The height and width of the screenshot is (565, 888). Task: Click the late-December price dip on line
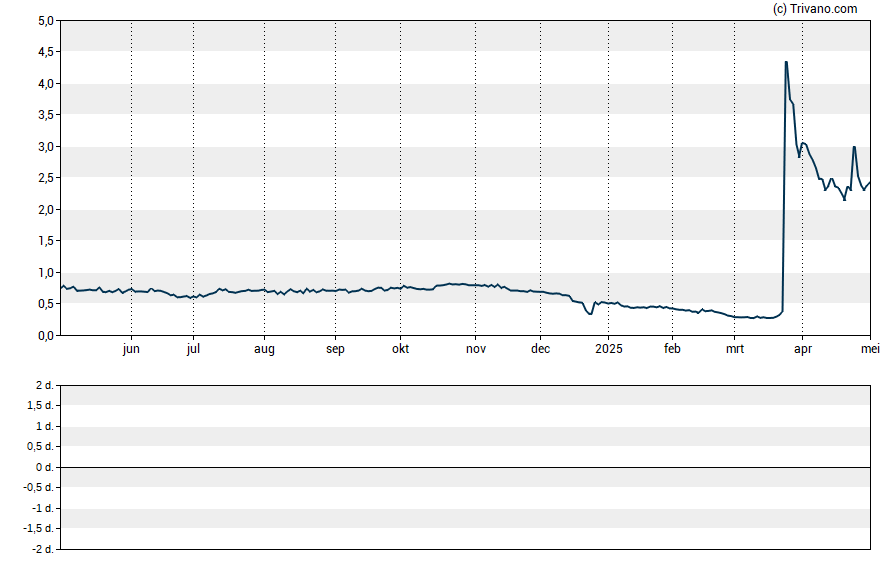click(590, 313)
